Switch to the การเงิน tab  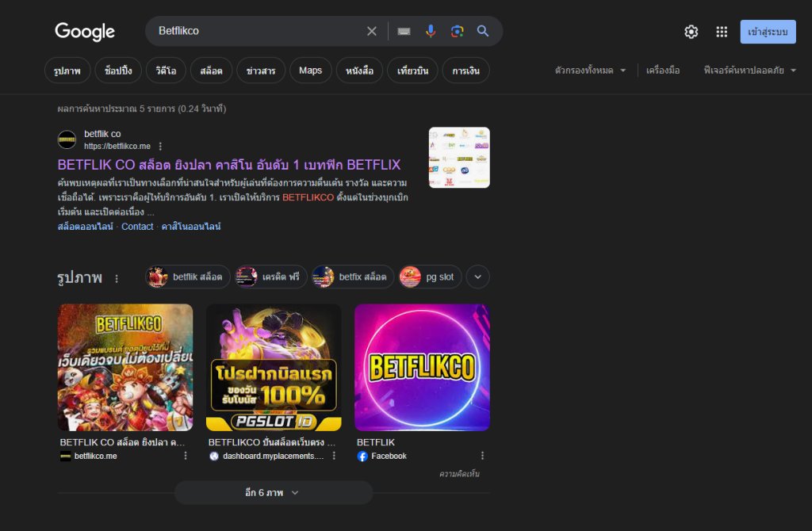[x=465, y=71]
